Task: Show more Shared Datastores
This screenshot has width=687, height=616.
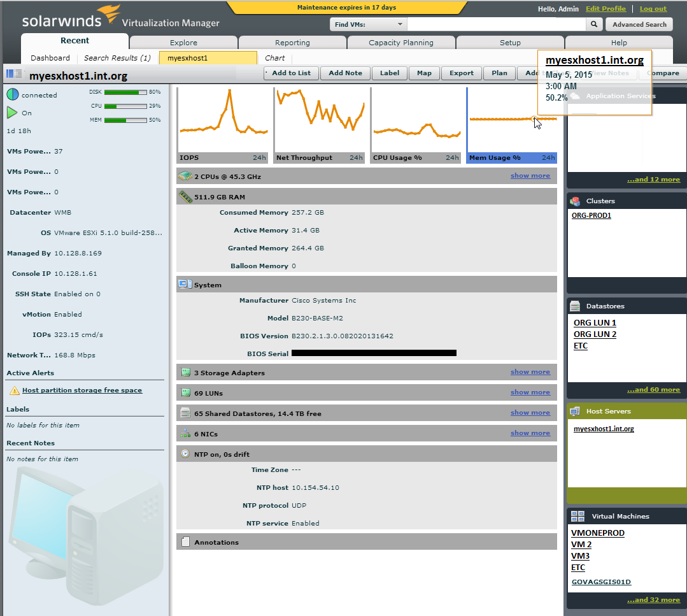Action: (530, 413)
